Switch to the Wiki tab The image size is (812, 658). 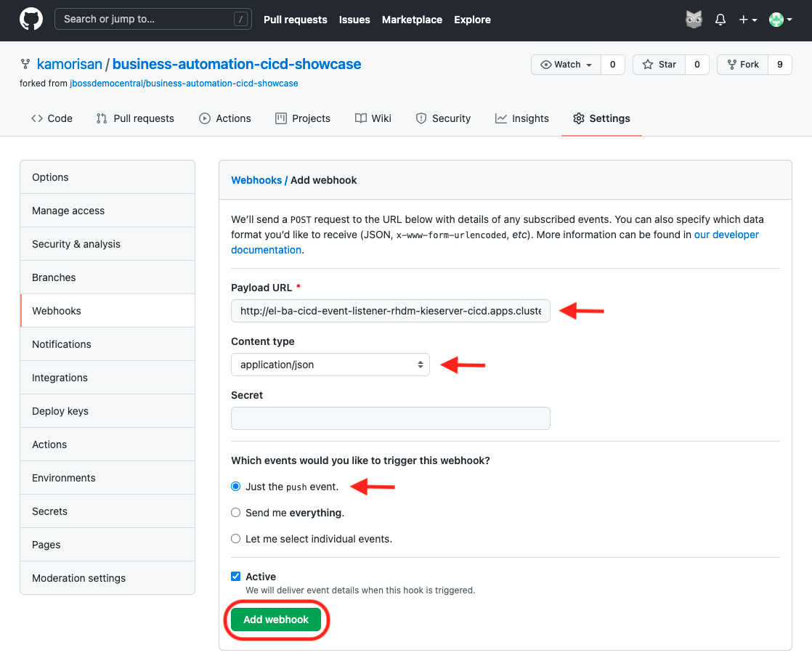(x=373, y=118)
